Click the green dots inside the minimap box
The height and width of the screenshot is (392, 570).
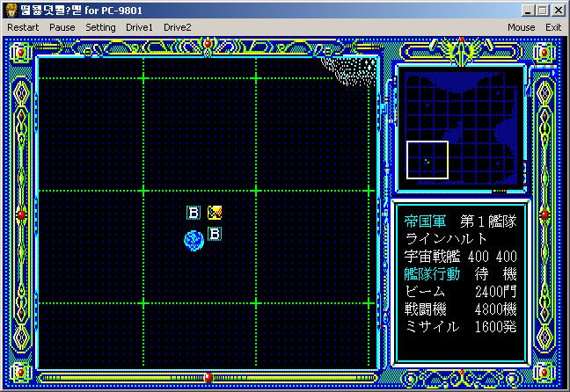pyautogui.click(x=427, y=162)
